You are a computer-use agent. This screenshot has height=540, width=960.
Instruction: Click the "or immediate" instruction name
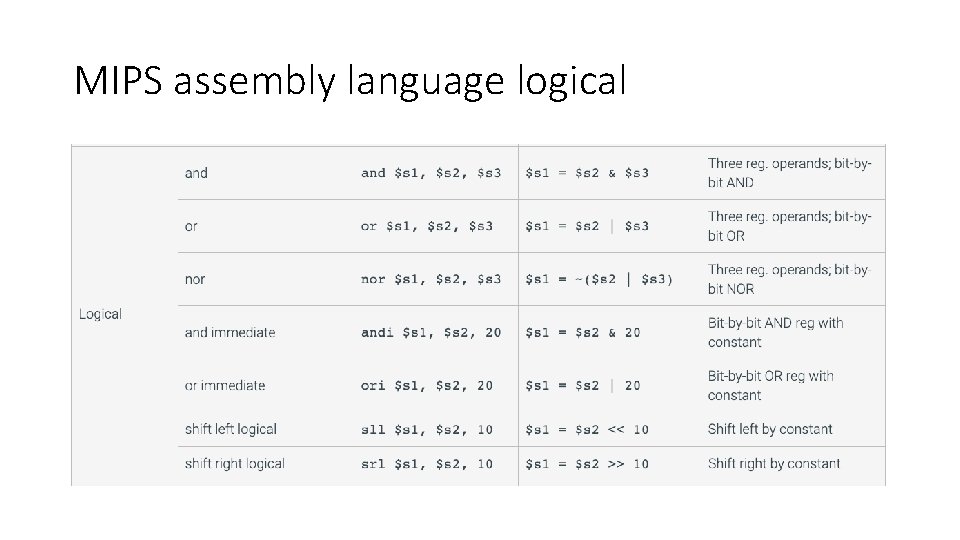click(x=225, y=385)
